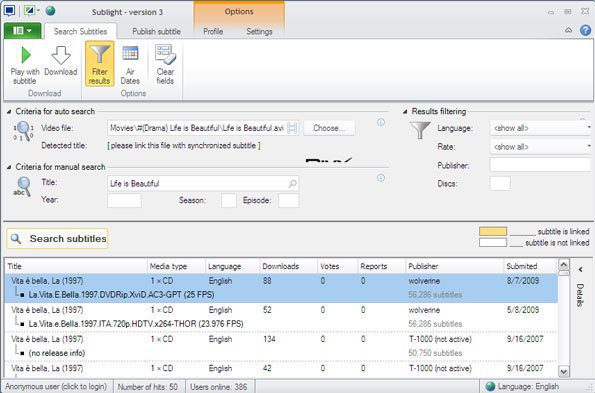Viewport: 595px width, 393px height.
Task: Select row La.Vita.E.Bella.1997.DVDRip.XviD.AC3-GPT
Action: coord(282,288)
